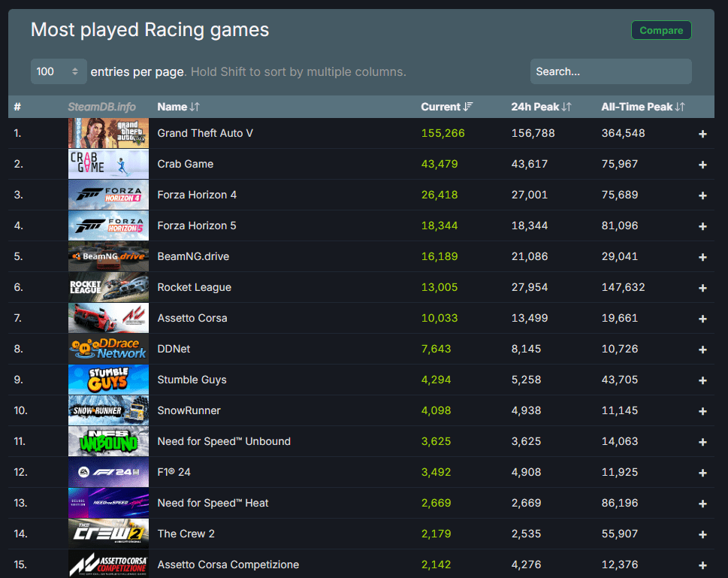Viewport: 728px width, 578px height.
Task: Toggle sorting on All-Time Peak column
Action: click(642, 107)
